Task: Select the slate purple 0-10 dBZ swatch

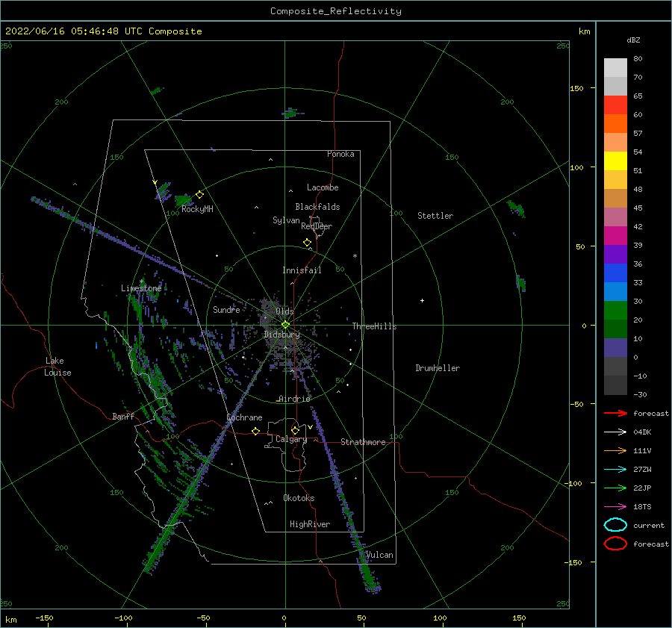Action: click(615, 348)
